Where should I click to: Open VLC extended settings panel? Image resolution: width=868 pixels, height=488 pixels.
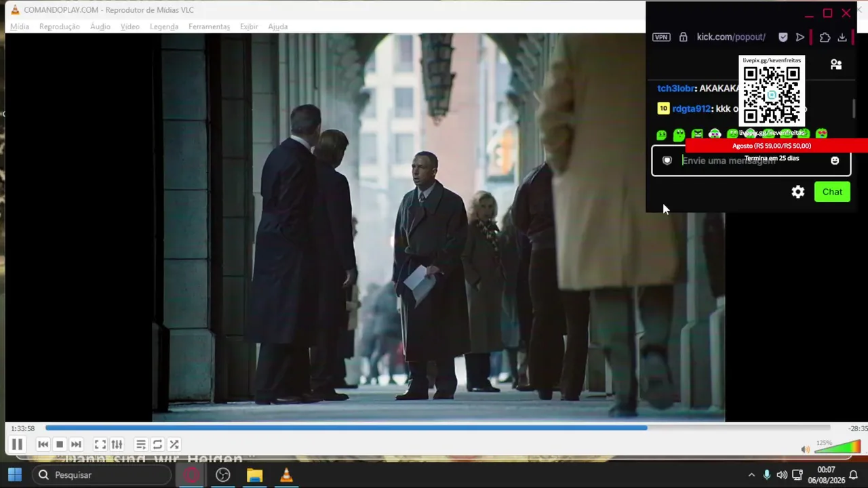click(x=117, y=445)
